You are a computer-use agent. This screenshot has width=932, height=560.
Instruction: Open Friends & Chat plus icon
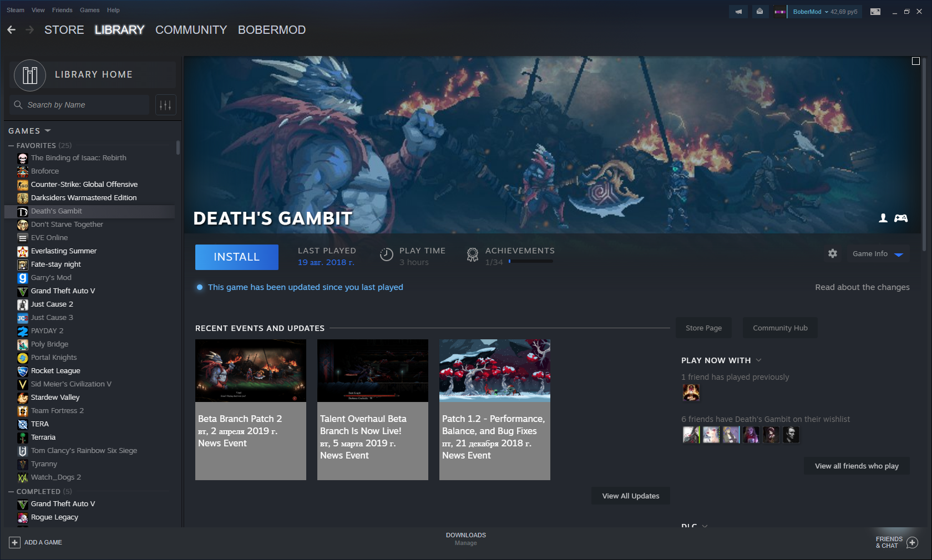912,542
